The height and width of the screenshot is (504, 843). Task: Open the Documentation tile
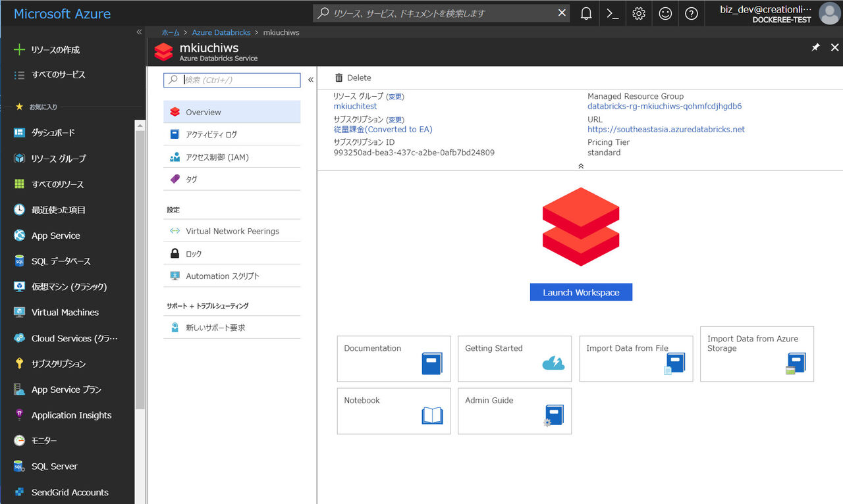(x=394, y=359)
